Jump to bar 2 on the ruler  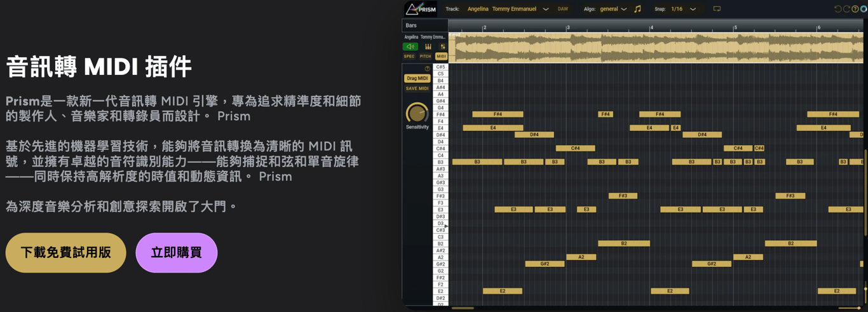coord(485,27)
